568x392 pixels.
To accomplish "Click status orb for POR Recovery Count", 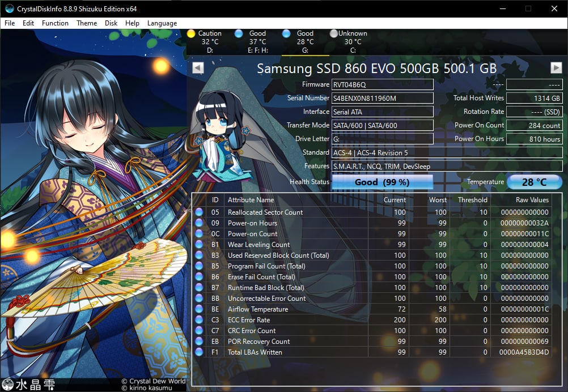I will coord(199,342).
